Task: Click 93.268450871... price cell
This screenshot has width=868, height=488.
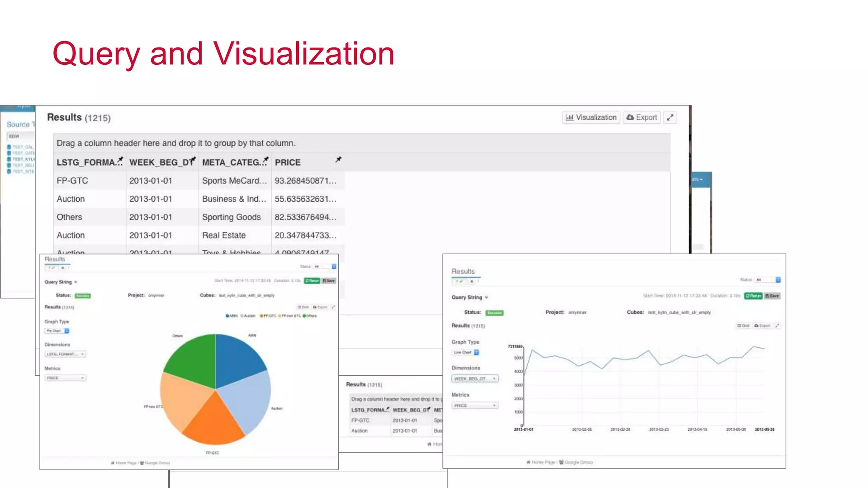Action: [308, 181]
